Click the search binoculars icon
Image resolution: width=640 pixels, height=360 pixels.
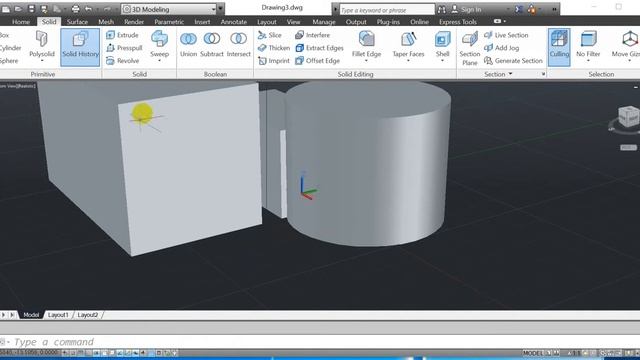click(442, 9)
